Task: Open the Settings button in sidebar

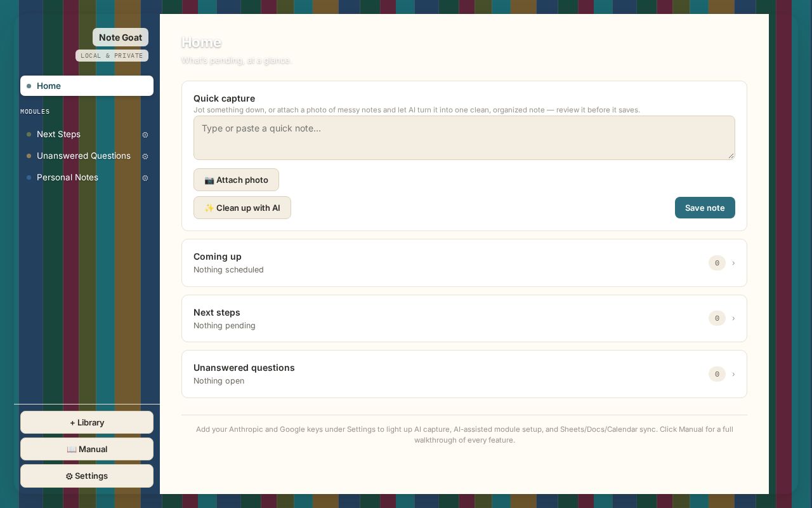Action: [87, 476]
